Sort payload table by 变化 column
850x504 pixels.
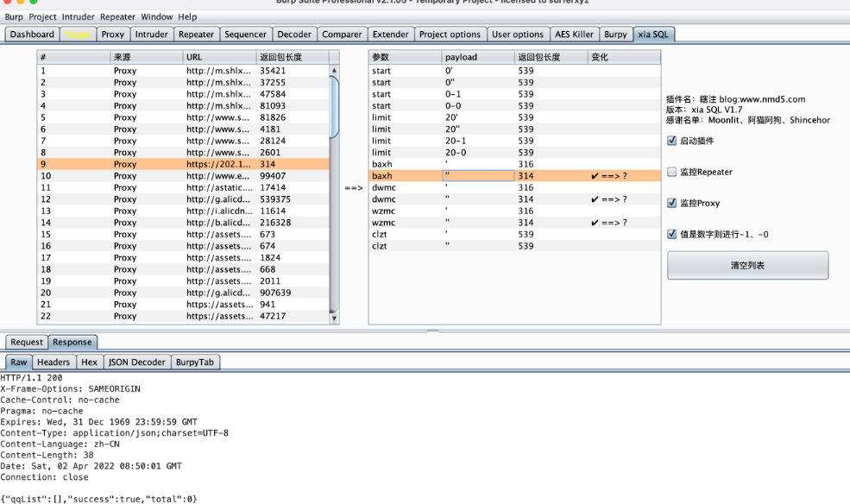click(x=624, y=57)
